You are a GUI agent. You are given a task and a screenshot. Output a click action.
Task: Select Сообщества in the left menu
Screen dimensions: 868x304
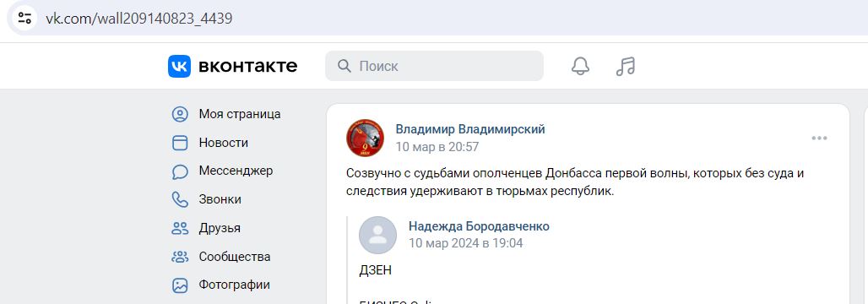tap(235, 257)
